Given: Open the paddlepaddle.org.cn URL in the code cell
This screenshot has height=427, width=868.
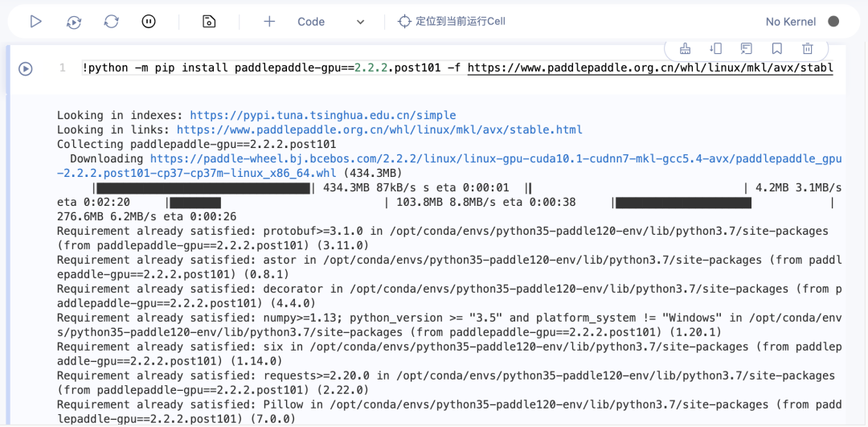Looking at the screenshot, I should click(x=650, y=68).
